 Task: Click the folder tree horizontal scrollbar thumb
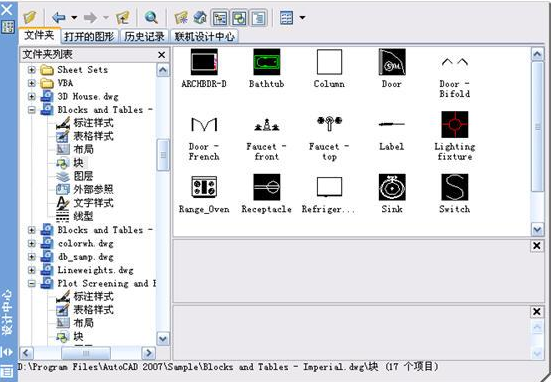click(x=86, y=353)
